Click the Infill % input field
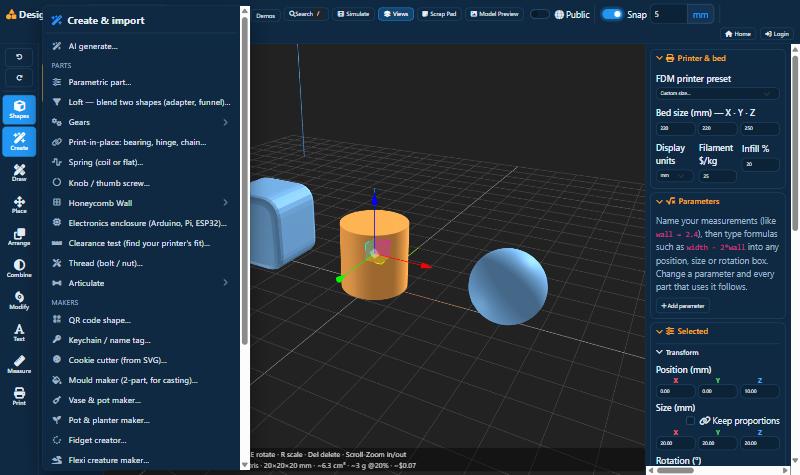 (x=760, y=164)
